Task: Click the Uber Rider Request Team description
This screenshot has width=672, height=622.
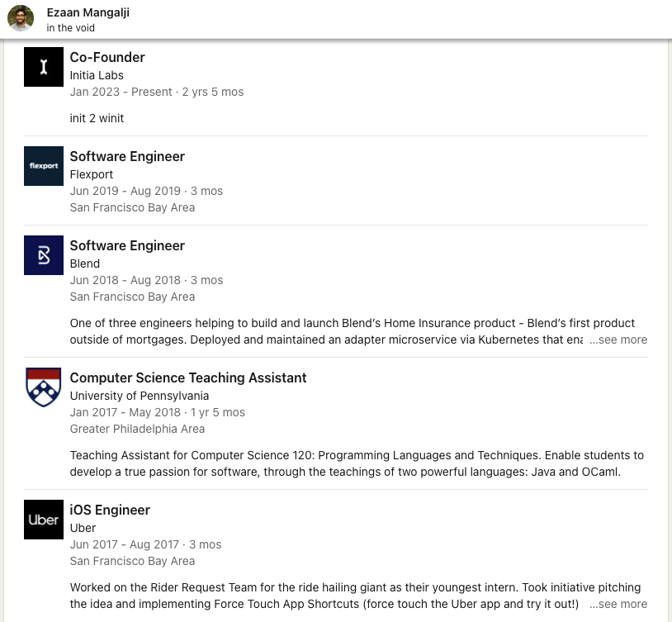Action: (x=355, y=596)
